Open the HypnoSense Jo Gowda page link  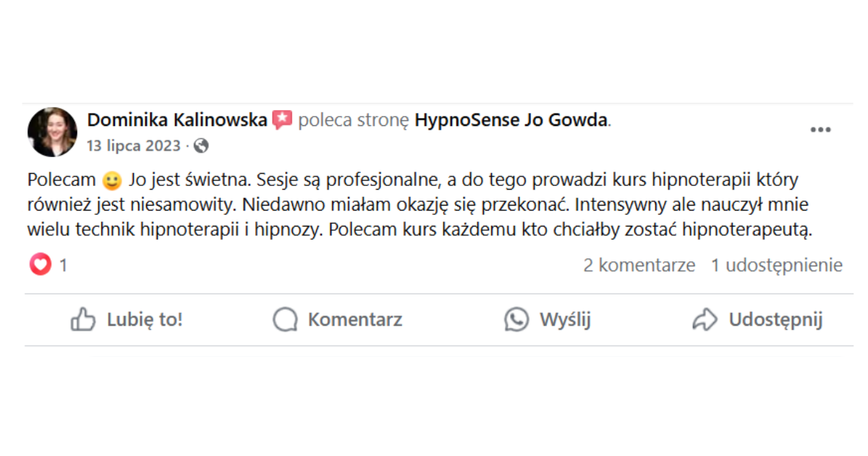tap(511, 120)
